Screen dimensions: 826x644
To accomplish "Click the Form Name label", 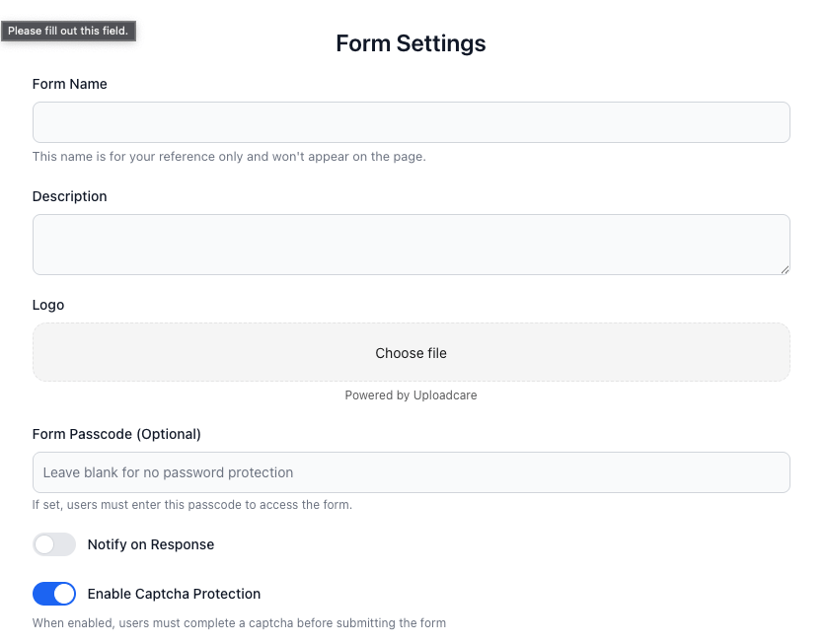I will 69,84.
